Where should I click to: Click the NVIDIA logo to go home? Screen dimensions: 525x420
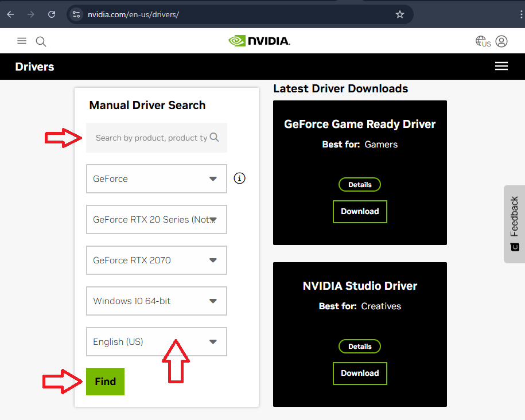(259, 41)
